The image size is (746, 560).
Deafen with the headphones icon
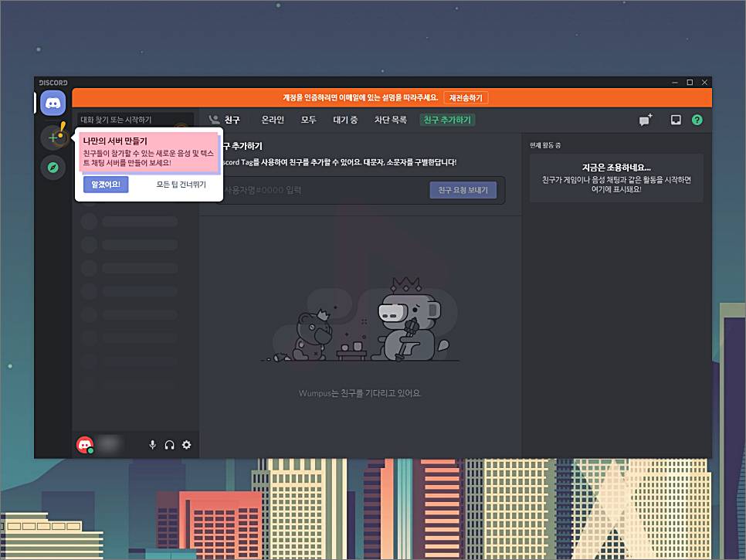[x=169, y=445]
